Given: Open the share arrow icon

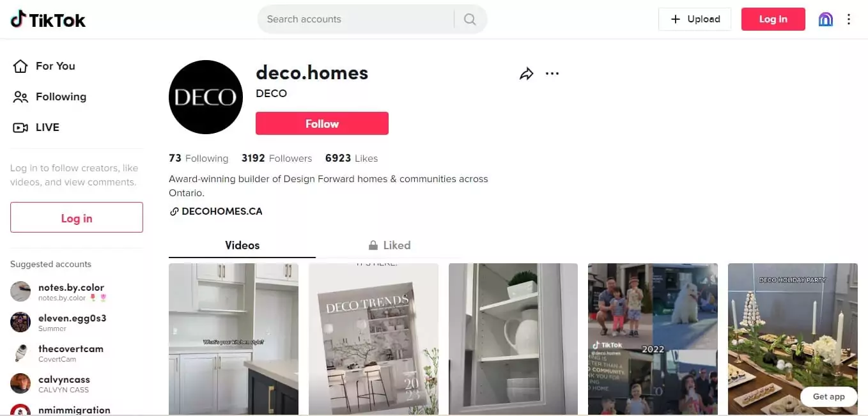Looking at the screenshot, I should point(526,74).
